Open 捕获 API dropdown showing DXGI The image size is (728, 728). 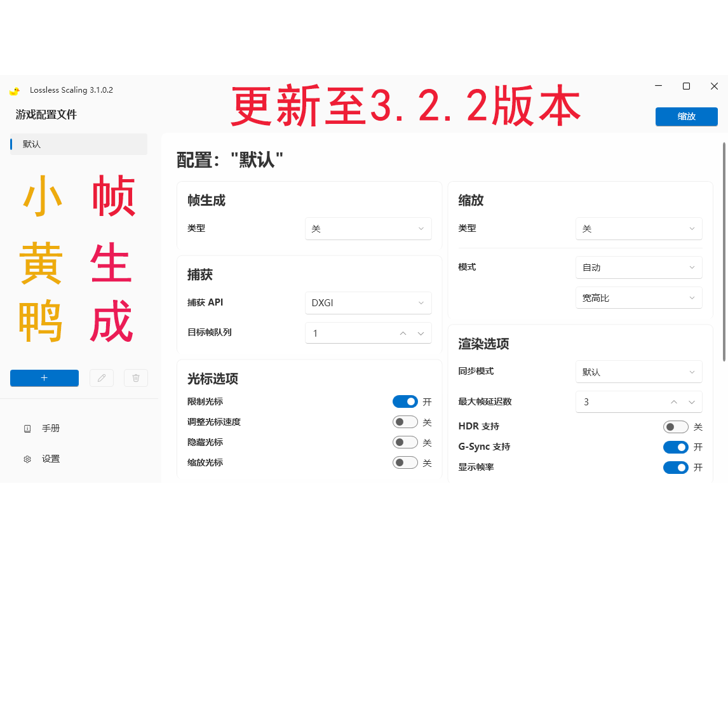coord(368,303)
